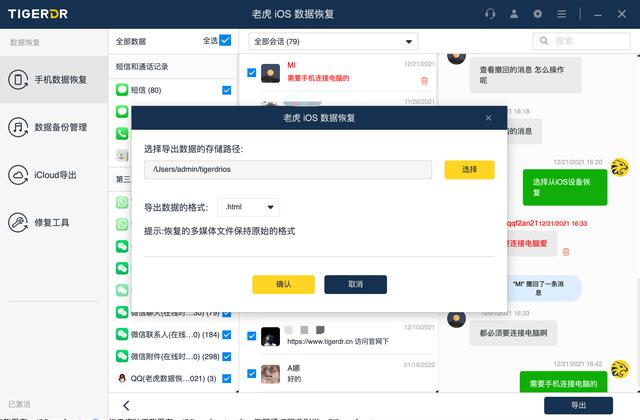Click the https://www.tigerdr.cn message preview
640x420 pixels.
pyautogui.click(x=338, y=341)
